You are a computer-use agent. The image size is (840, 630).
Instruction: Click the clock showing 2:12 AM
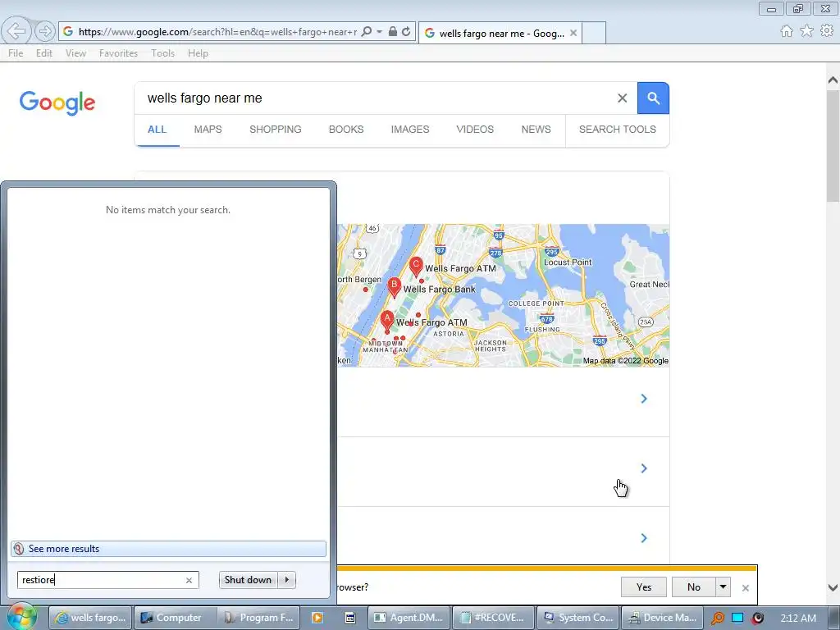pyautogui.click(x=798, y=619)
